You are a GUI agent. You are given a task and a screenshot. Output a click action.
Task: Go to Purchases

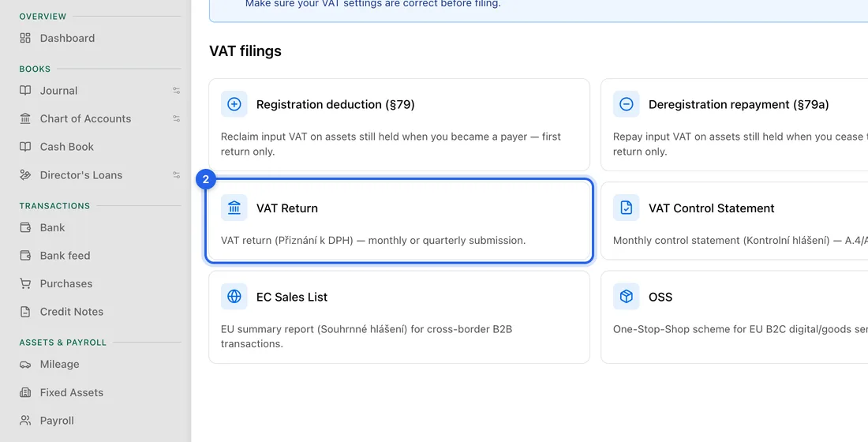(65, 283)
